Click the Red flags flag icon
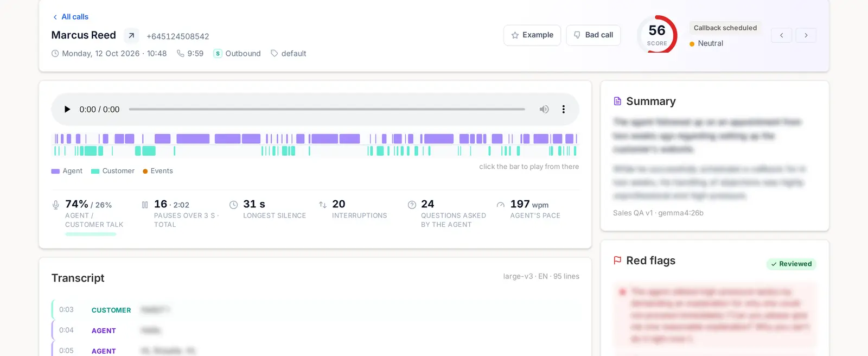Image resolution: width=868 pixels, height=356 pixels. (x=617, y=260)
